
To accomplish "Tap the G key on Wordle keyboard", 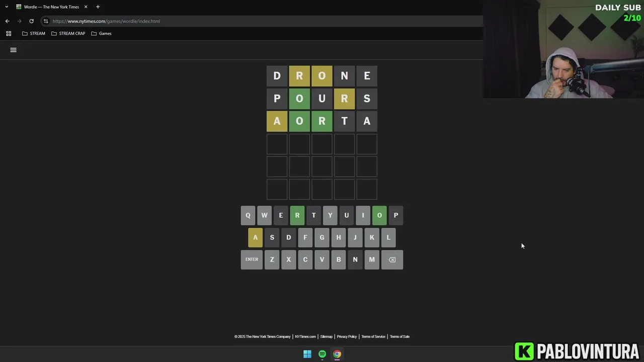I will [321, 237].
